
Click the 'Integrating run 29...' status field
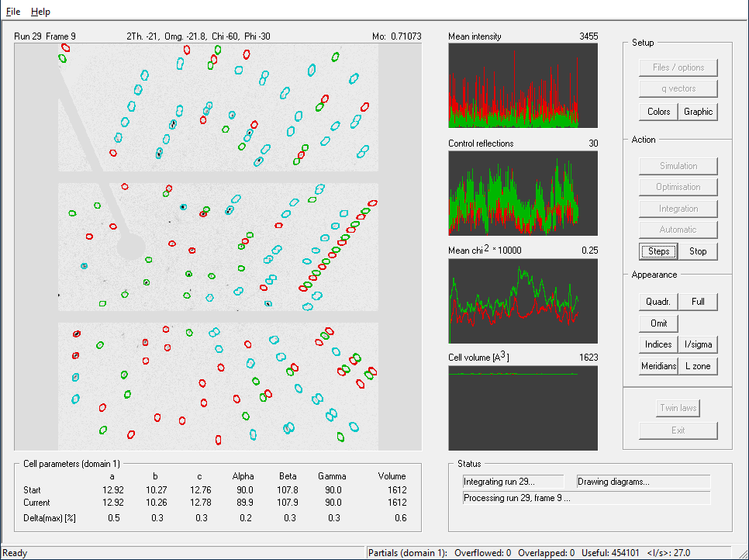(x=517, y=482)
